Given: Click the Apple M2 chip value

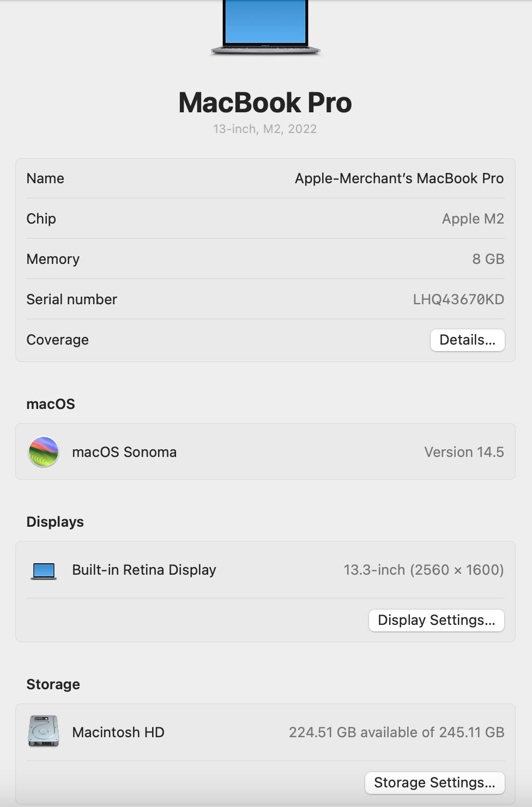Looking at the screenshot, I should (473, 219).
